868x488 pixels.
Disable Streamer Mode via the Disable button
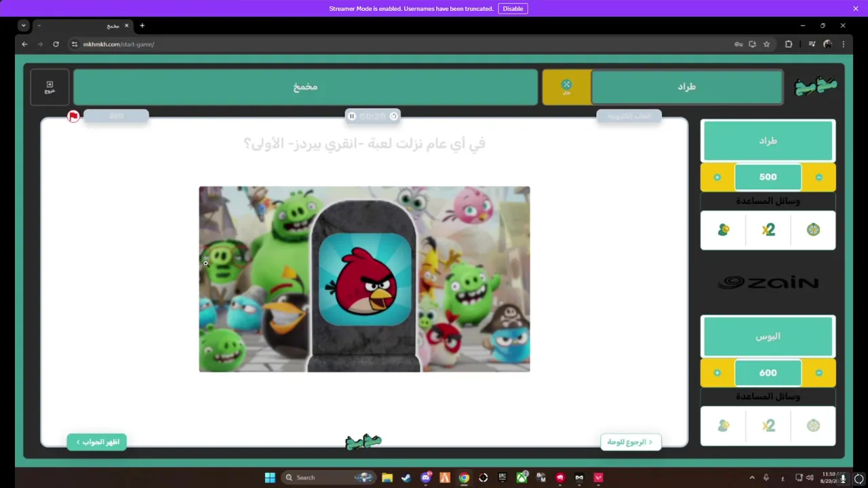pos(513,9)
